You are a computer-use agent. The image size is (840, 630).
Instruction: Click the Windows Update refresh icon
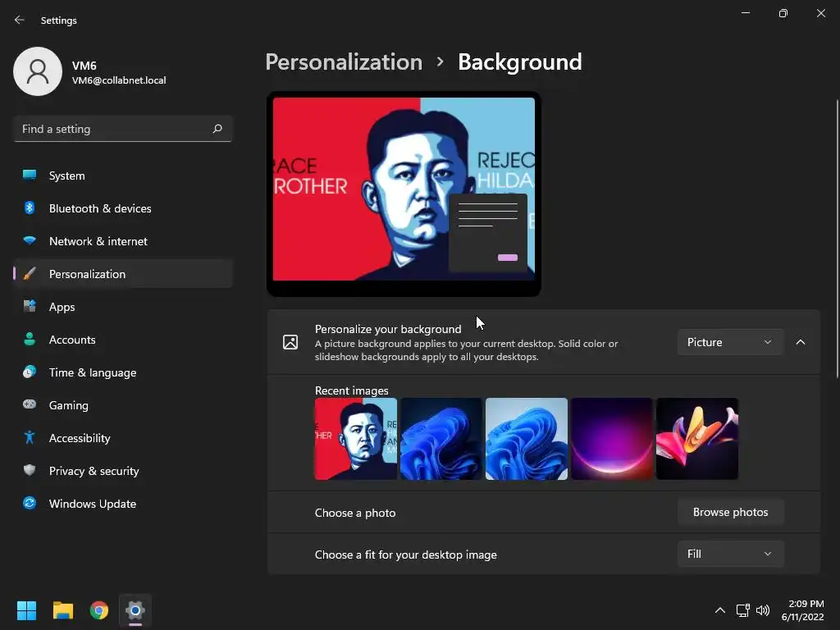point(30,503)
